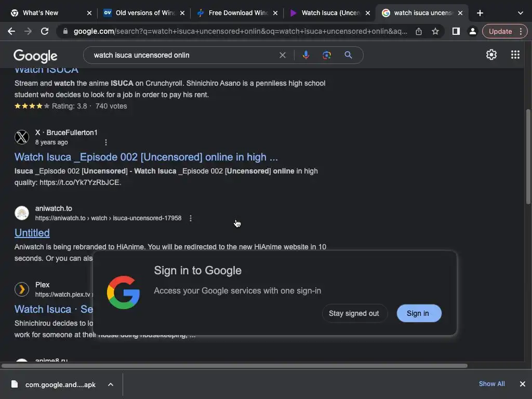
Task: Close the downloads bar
Action: (522, 384)
